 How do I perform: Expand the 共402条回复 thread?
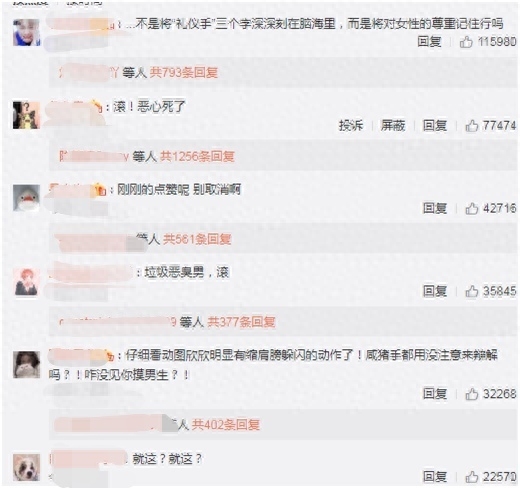[x=226, y=425]
